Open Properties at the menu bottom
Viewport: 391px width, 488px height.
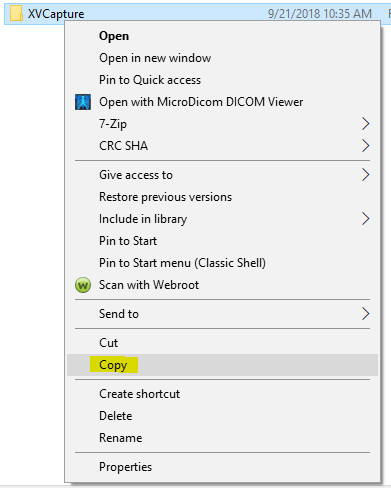125,467
